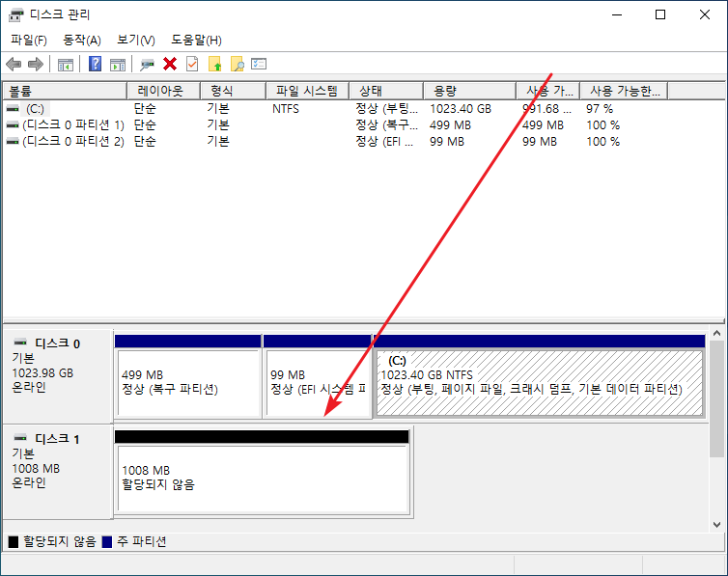Select the 499 MB recovery partition block
728x576 pixels.
[x=187, y=376]
